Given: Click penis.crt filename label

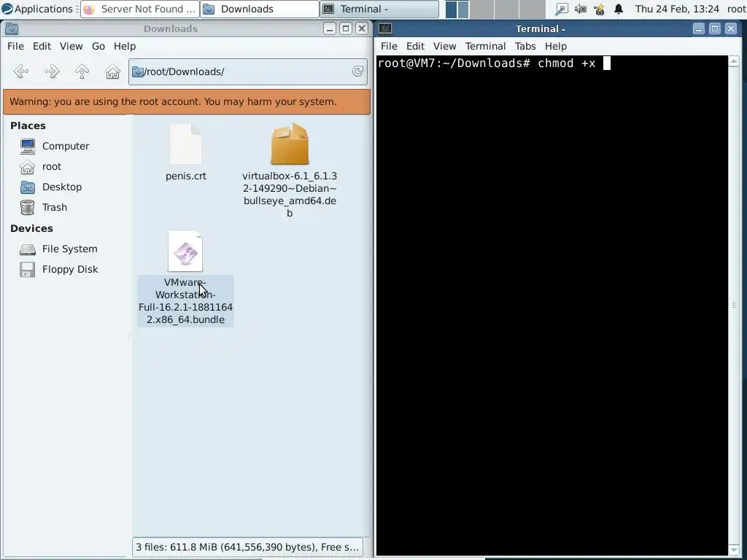Looking at the screenshot, I should [x=186, y=176].
